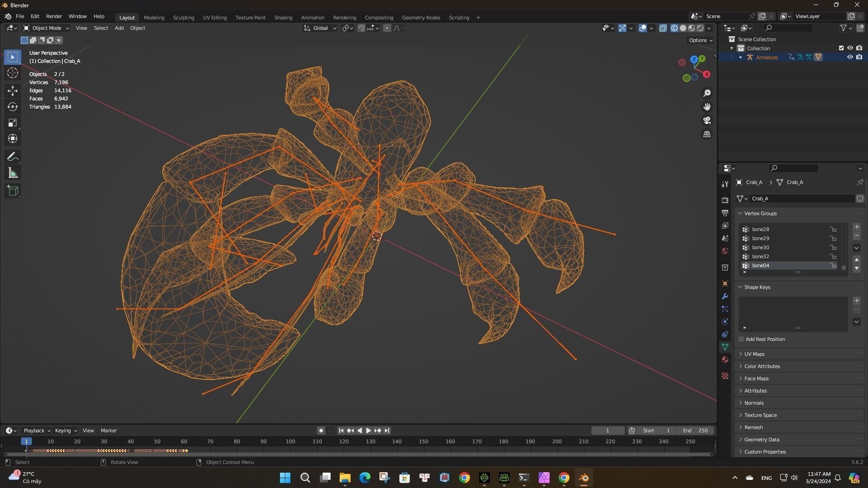Viewport: 868px width, 488px height.
Task: Open the viewport Add menu
Action: pos(119,28)
